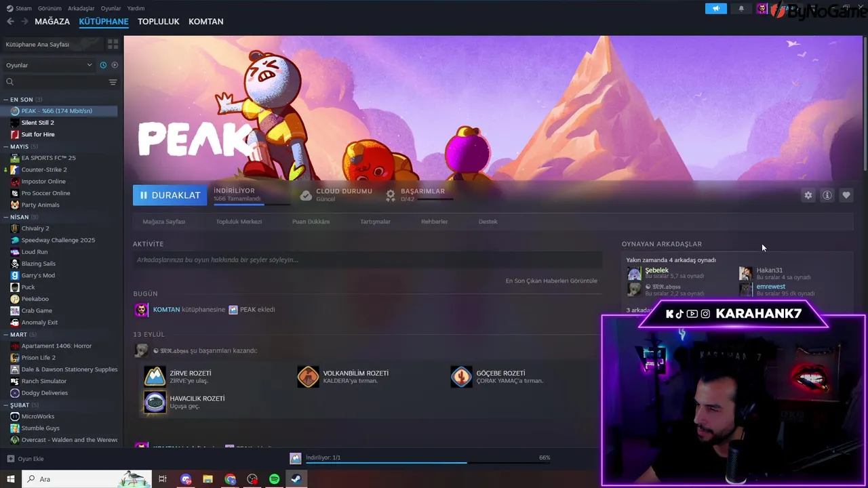Toggle ready-to-play filter icon

(x=115, y=65)
